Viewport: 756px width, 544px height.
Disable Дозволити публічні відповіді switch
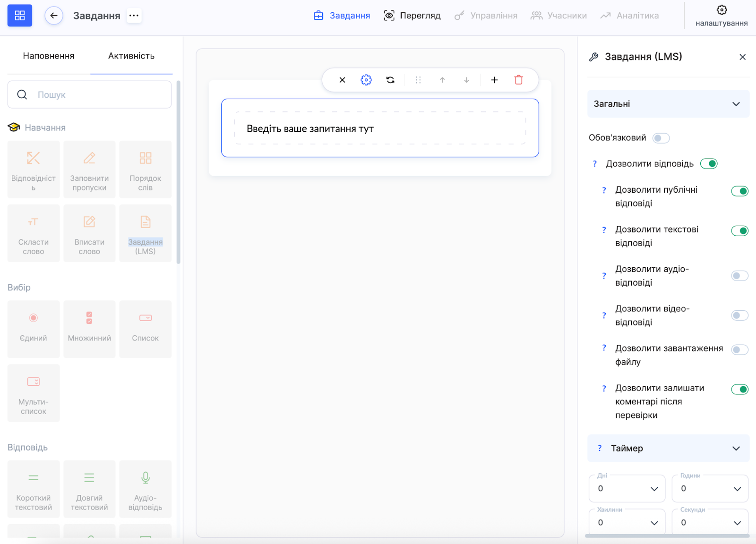click(x=739, y=191)
